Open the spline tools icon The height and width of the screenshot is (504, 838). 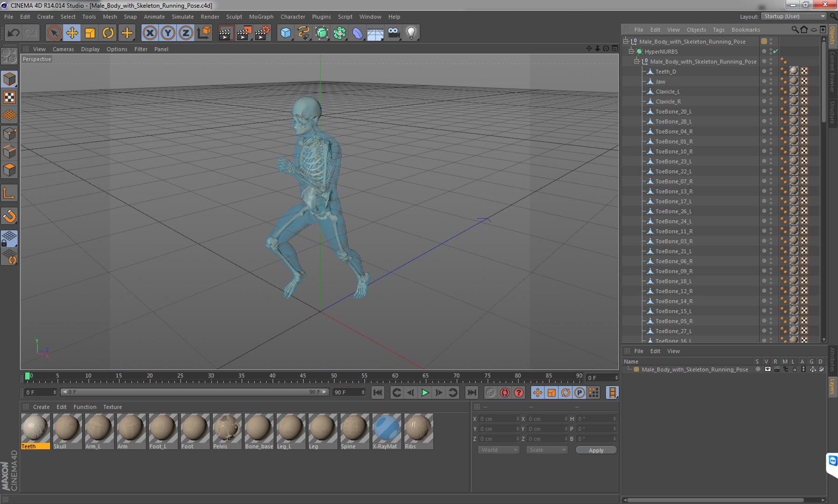tap(304, 33)
